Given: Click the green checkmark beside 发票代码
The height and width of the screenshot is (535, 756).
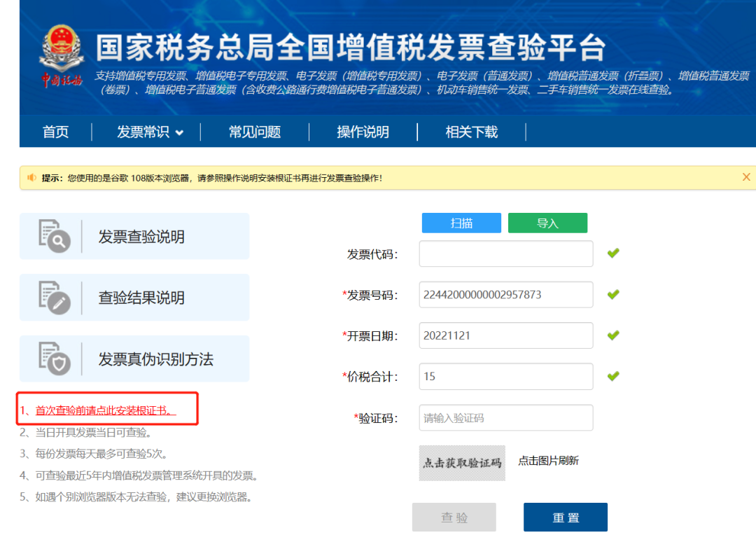Looking at the screenshot, I should (613, 253).
